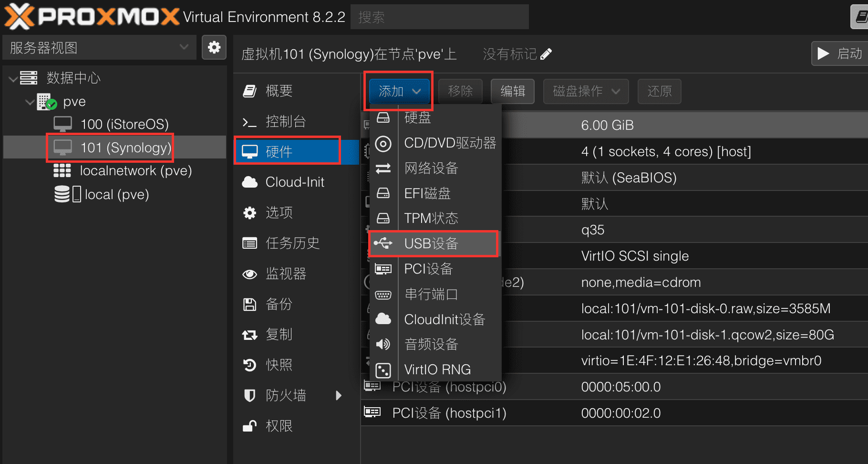This screenshot has height=464, width=868.
Task: Select the PCI设备 (hostpci1) row
Action: coord(614,413)
